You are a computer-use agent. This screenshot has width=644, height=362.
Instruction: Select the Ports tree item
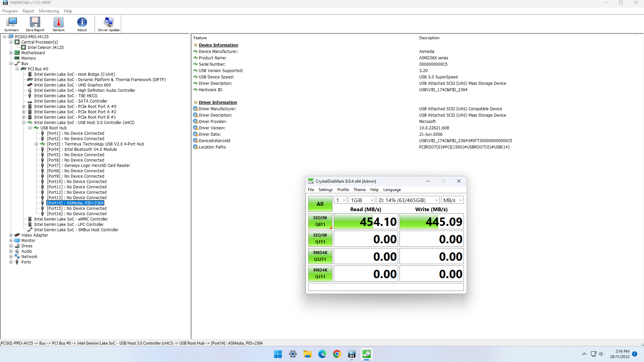(26, 262)
